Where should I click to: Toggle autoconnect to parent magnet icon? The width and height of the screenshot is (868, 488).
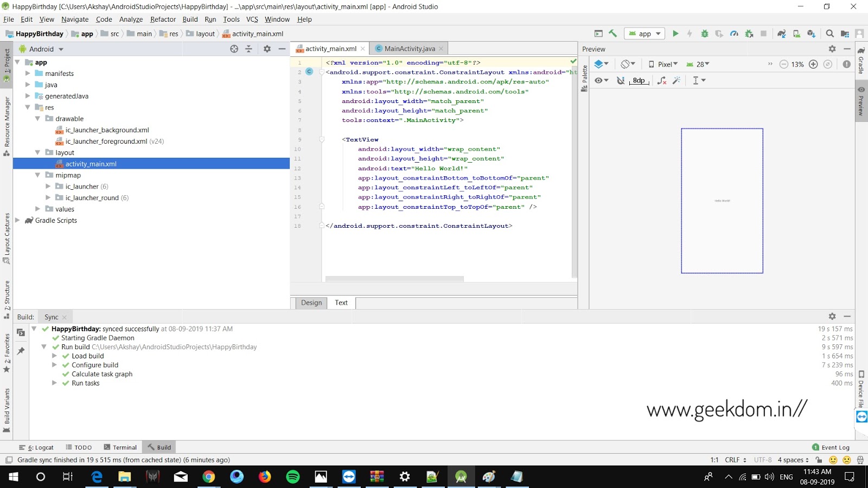[x=621, y=80]
